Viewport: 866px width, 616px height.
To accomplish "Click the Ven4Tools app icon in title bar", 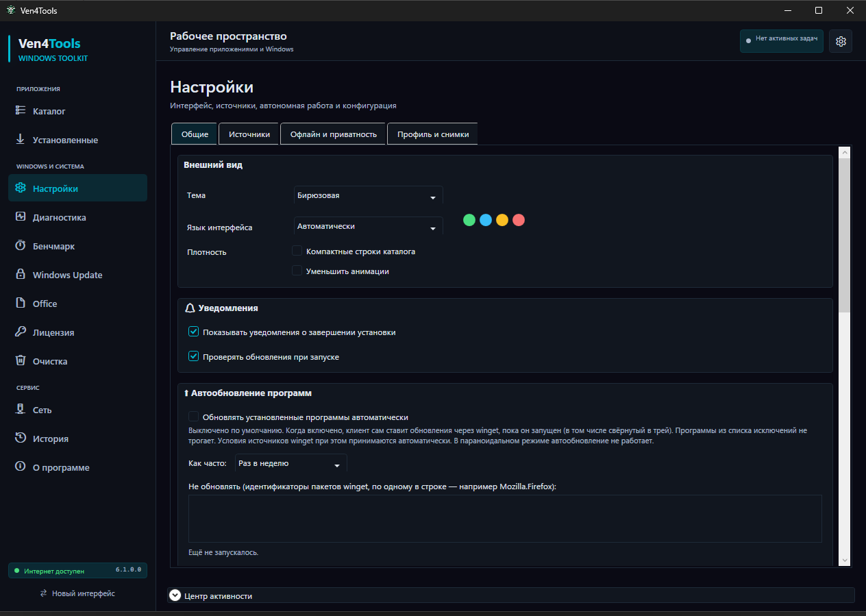I will point(10,10).
